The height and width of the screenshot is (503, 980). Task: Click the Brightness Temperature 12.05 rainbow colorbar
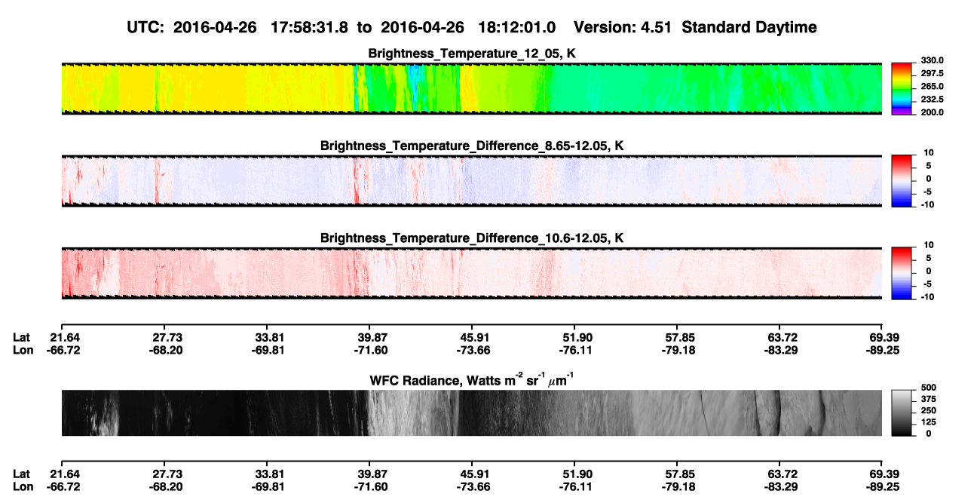(x=902, y=89)
